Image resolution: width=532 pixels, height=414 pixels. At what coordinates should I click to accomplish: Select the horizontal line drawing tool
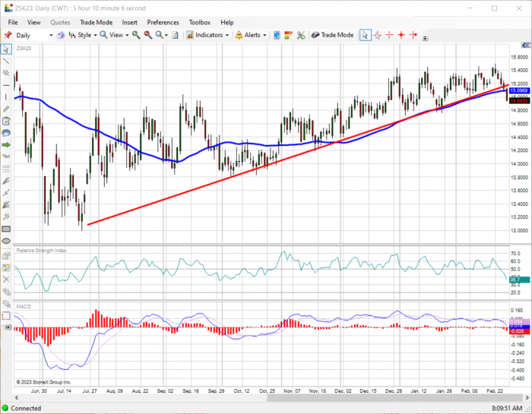point(6,85)
